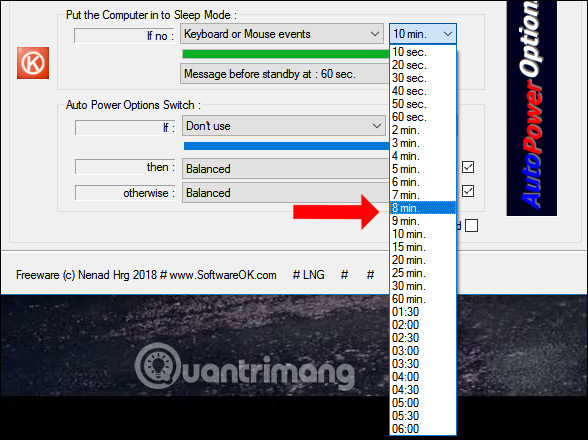Viewport: 588px width, 440px height.
Task: Click the red K logo icon
Action: (33, 63)
